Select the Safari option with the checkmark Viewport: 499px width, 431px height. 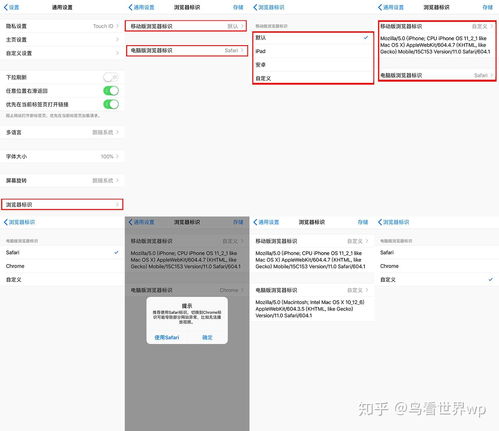coord(62,252)
